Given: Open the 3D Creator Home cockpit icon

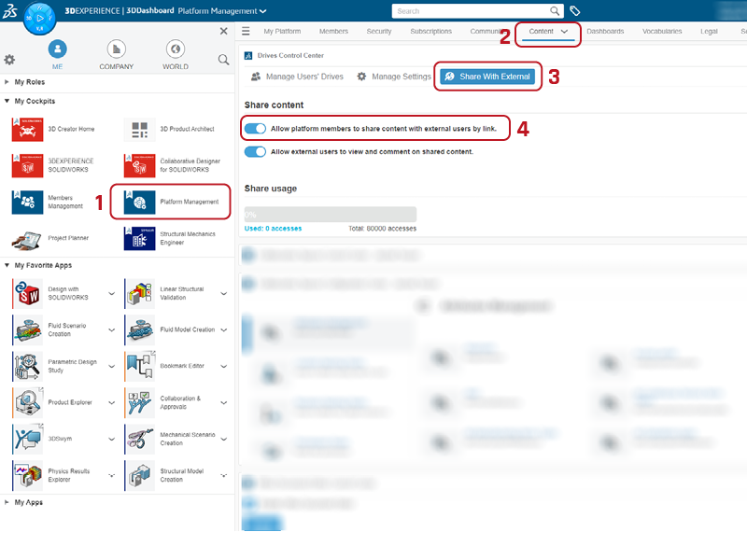Looking at the screenshot, I should [28, 129].
